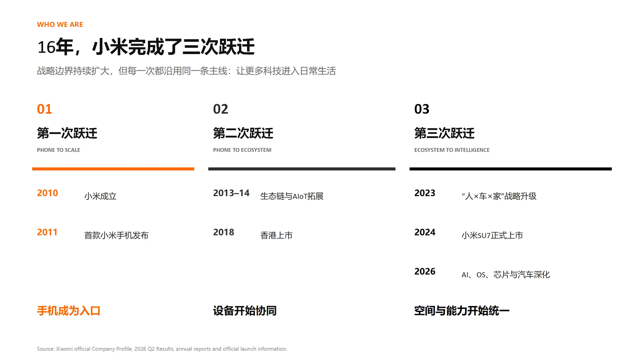Viewport: 644px width, 362px height.
Task: Select heading '第一次跃迁'
Action: [x=67, y=133]
